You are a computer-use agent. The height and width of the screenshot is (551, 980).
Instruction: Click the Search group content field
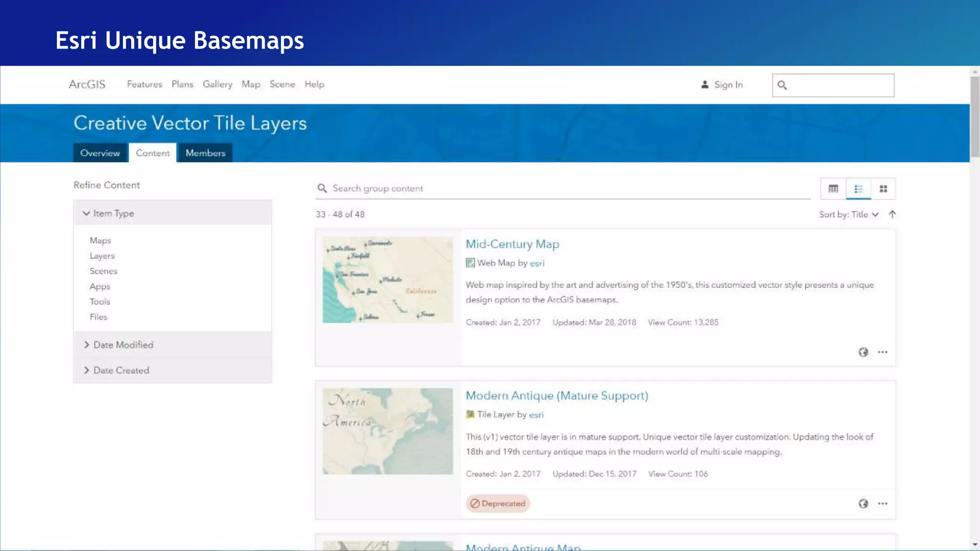click(x=563, y=188)
